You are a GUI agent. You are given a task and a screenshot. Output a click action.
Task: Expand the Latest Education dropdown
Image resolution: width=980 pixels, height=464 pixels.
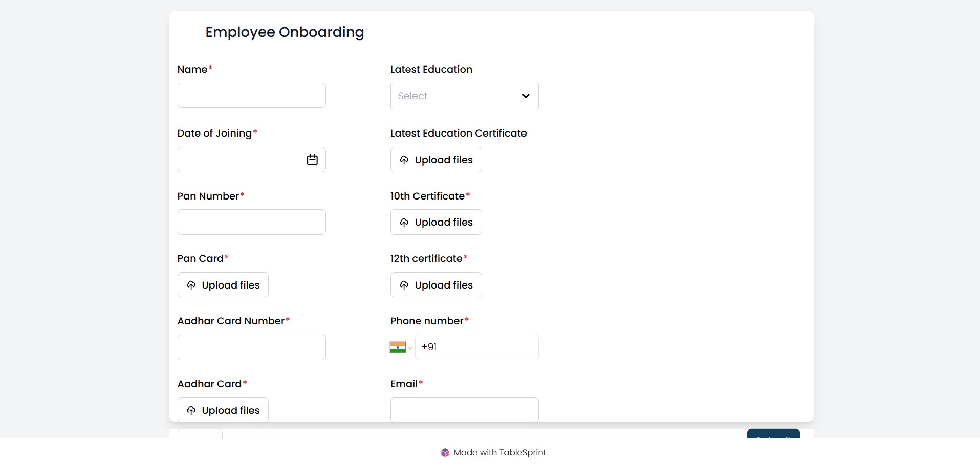455,96
